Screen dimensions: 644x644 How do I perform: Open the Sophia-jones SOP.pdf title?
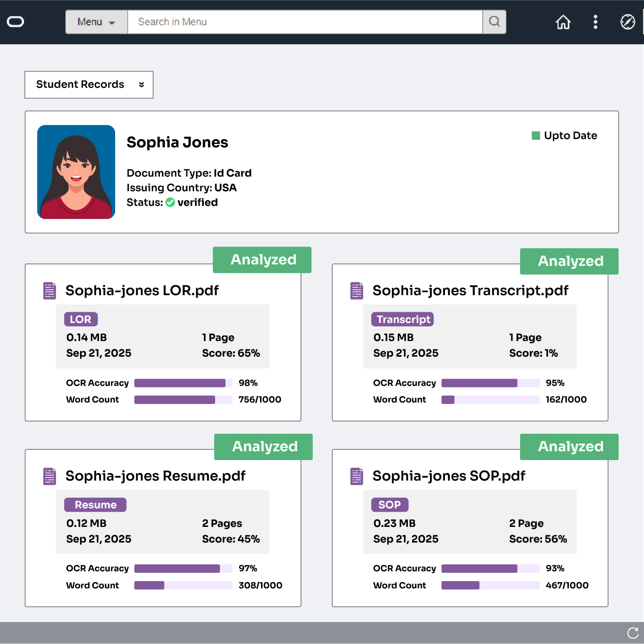(448, 476)
